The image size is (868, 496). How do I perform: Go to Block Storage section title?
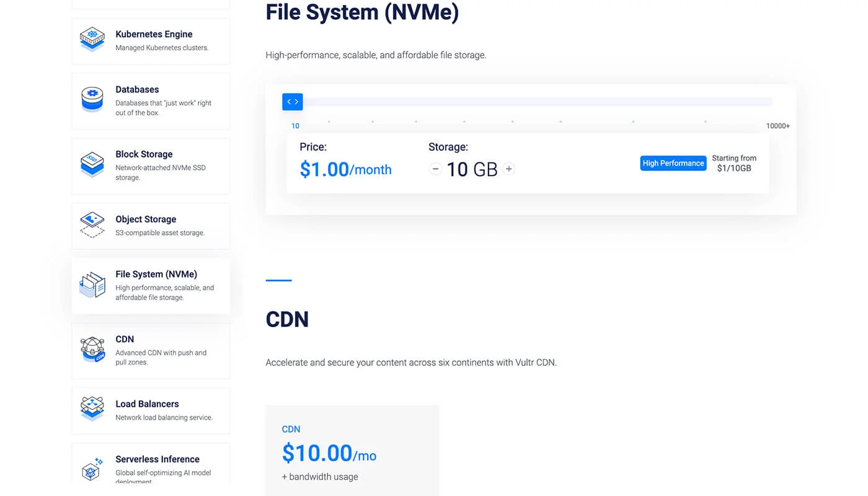click(x=144, y=154)
